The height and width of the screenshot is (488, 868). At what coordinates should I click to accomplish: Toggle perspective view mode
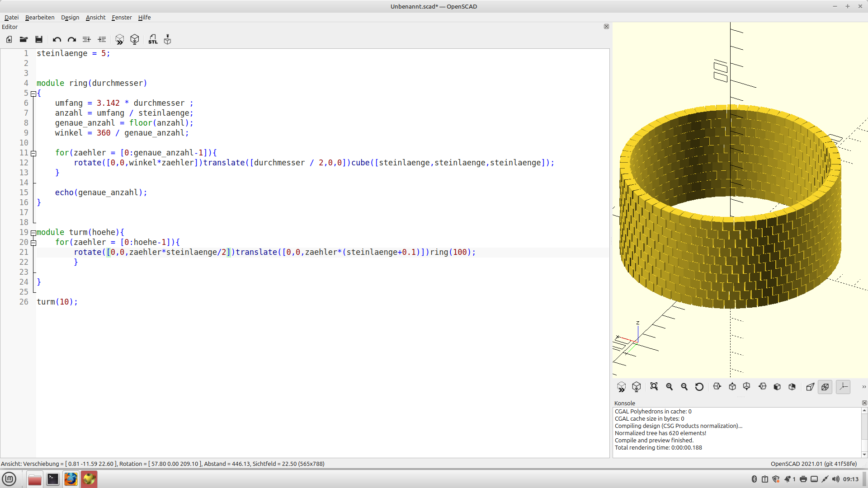[810, 387]
